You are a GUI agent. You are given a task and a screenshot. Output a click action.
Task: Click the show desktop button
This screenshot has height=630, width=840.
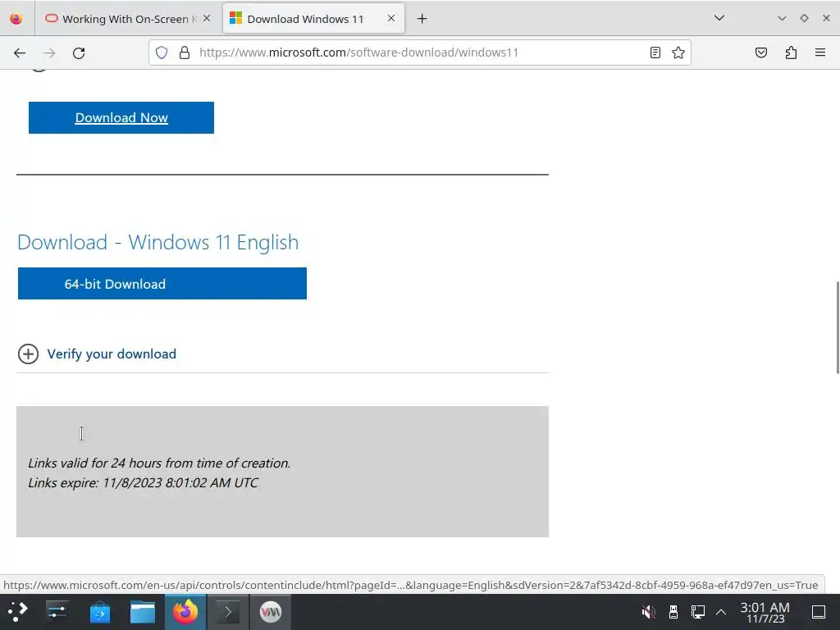tap(819, 612)
